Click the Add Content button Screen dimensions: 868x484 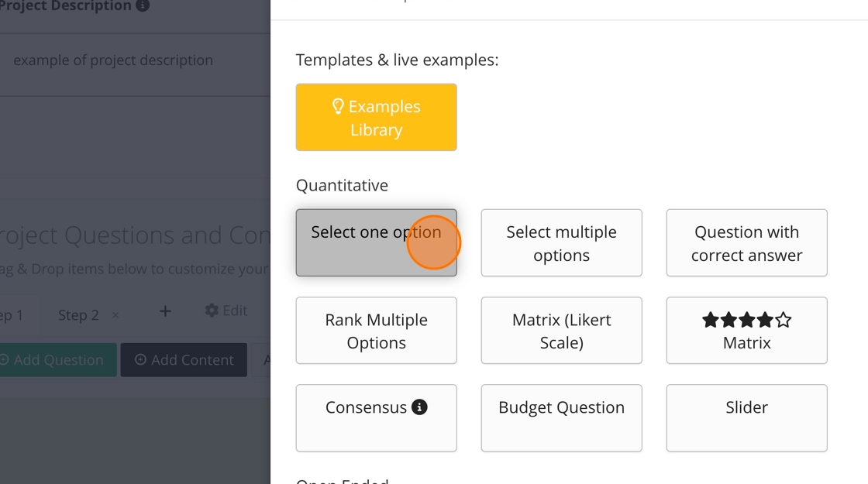click(x=184, y=360)
